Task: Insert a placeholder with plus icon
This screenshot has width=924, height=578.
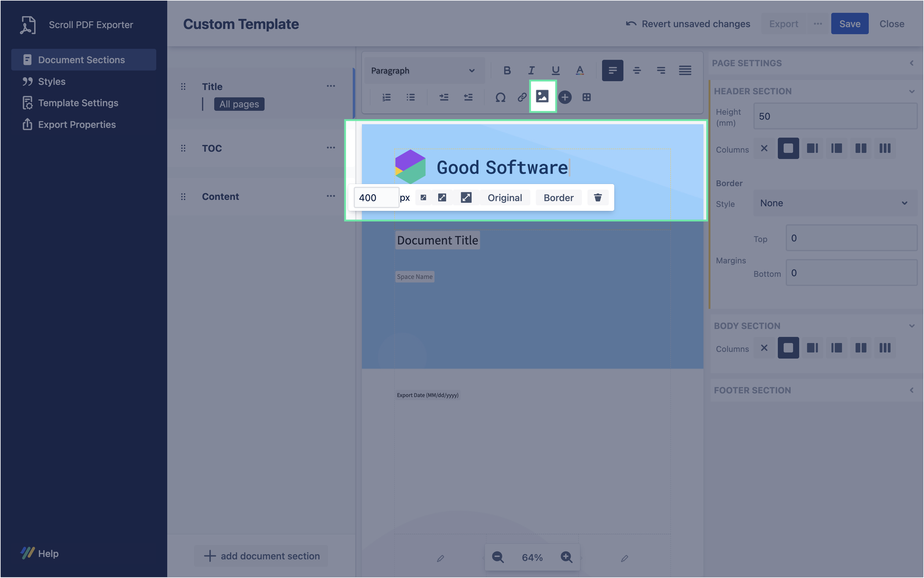Action: click(565, 97)
